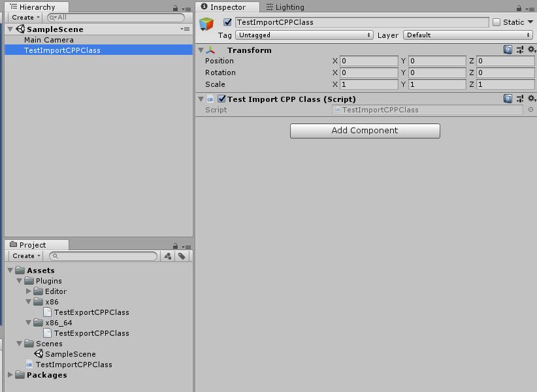This screenshot has height=392, width=537.
Task: Click Unity scene icon beside SampleScene in Hierarchy
Action: [20, 29]
